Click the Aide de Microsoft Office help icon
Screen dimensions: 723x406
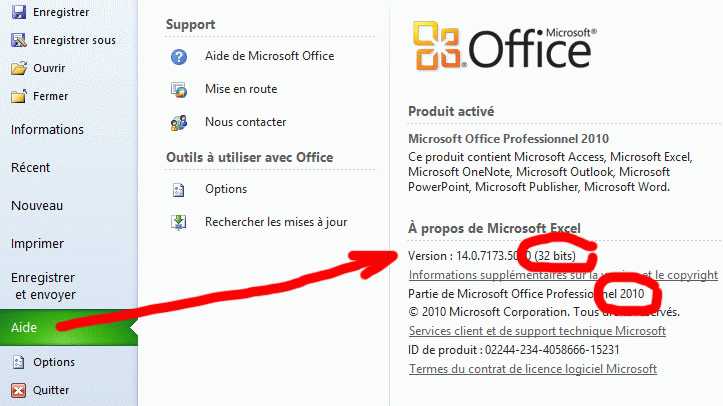[179, 56]
